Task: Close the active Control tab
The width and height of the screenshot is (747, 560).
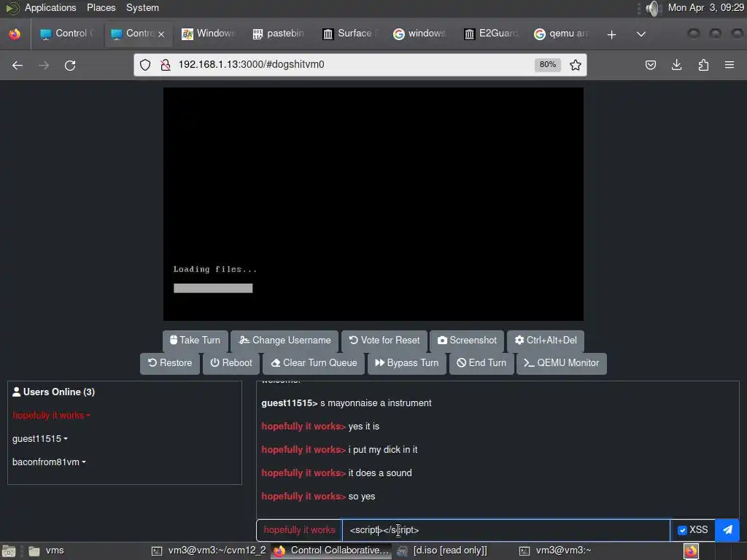Action: point(161,34)
